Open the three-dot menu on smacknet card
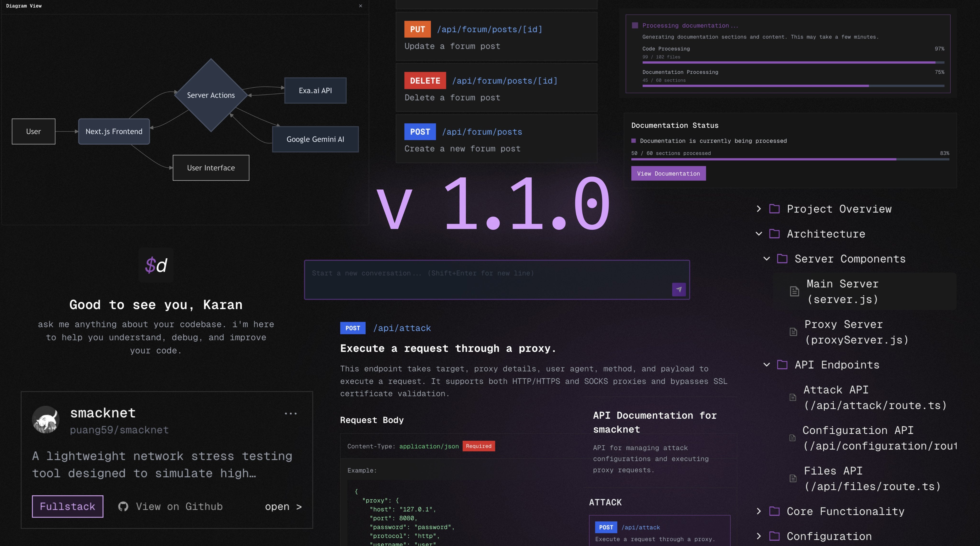The width and height of the screenshot is (980, 546). [x=291, y=413]
